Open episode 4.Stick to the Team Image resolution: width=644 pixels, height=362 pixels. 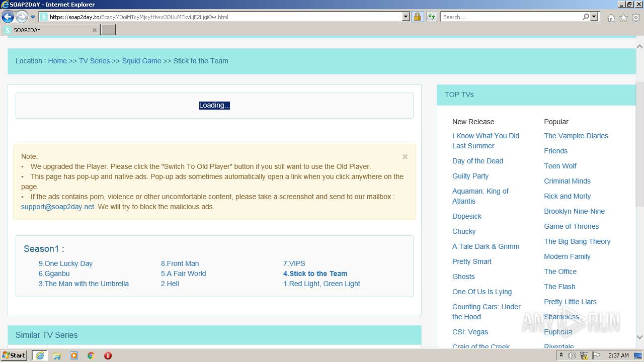click(315, 274)
